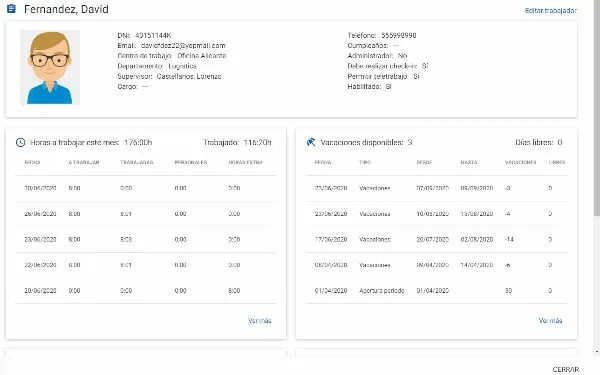Select the 20/06/2020 hours row

[145, 291]
